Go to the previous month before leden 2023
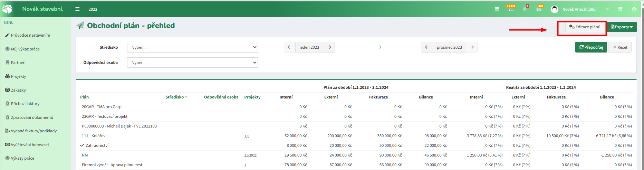644x170 pixels. [x=290, y=47]
